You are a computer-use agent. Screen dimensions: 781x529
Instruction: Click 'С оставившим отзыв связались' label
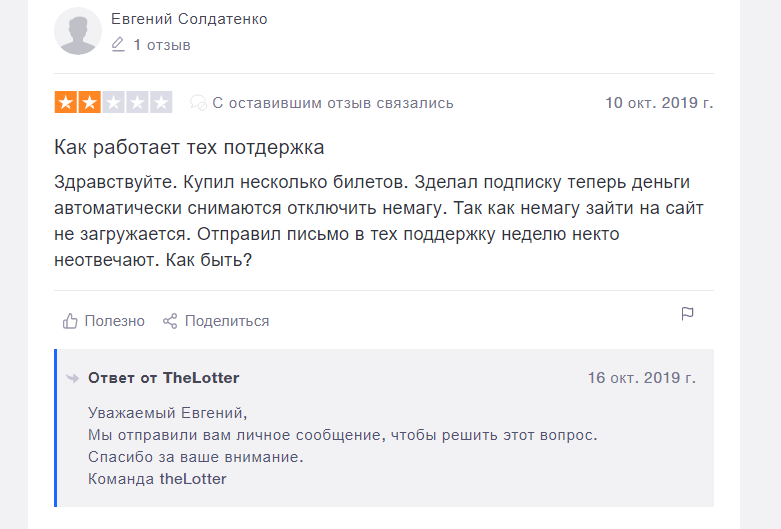click(333, 103)
